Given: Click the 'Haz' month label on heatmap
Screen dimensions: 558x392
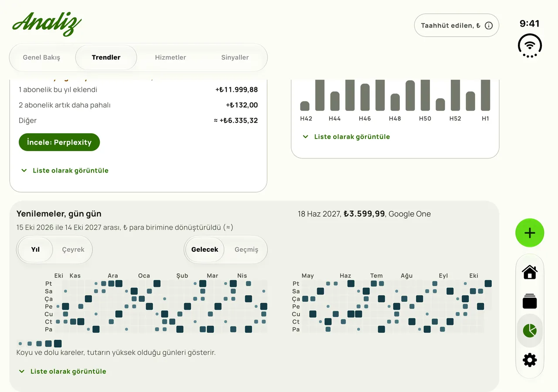Looking at the screenshot, I should (345, 276).
